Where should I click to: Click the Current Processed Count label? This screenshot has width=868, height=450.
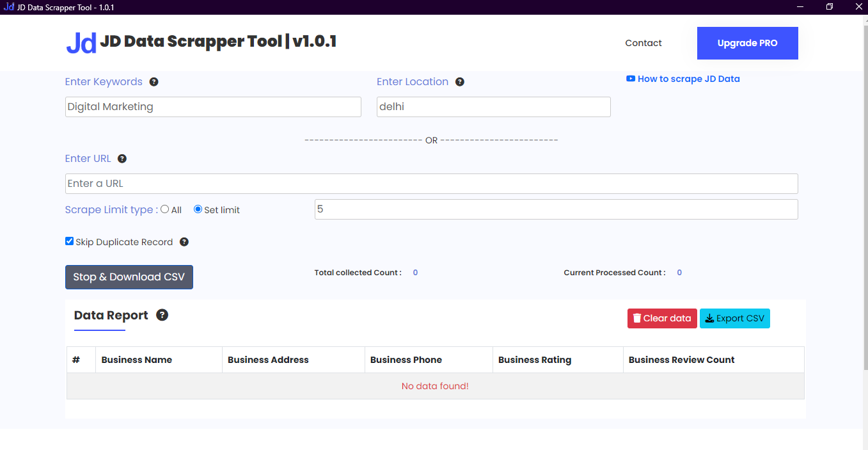pyautogui.click(x=615, y=273)
